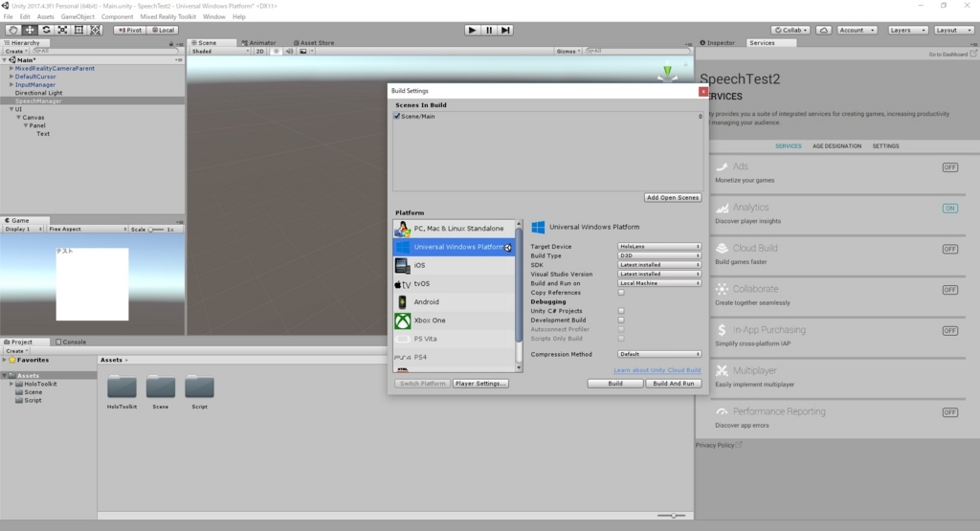Select the Android platform

(454, 301)
